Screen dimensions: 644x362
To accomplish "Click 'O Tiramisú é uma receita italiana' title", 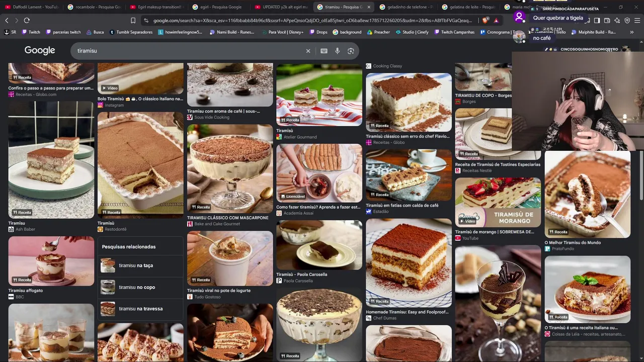I will click(581, 328).
